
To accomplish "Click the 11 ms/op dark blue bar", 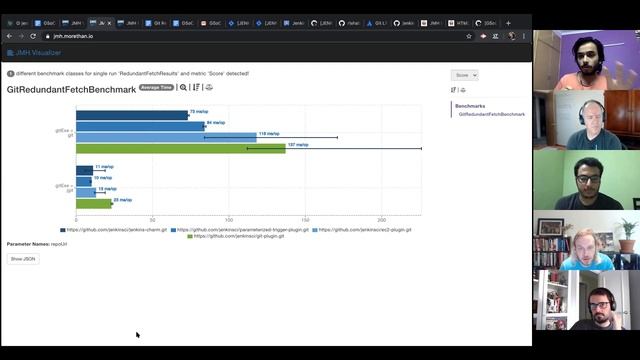I will 84,171.
